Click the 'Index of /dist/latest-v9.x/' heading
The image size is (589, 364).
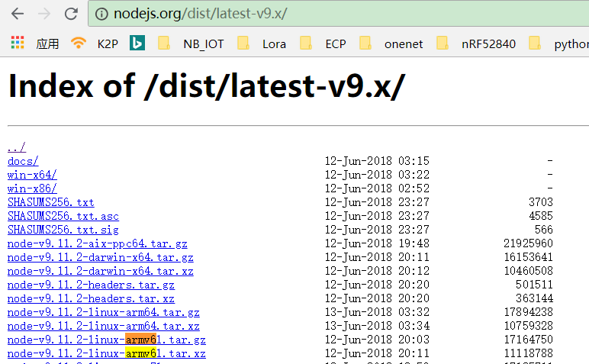pos(207,86)
